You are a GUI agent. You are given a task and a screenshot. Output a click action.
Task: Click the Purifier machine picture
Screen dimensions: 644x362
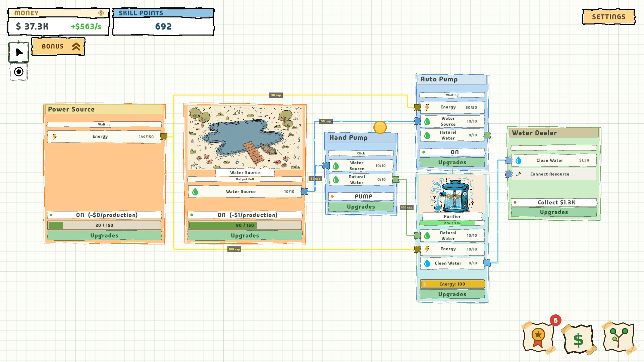(452, 194)
